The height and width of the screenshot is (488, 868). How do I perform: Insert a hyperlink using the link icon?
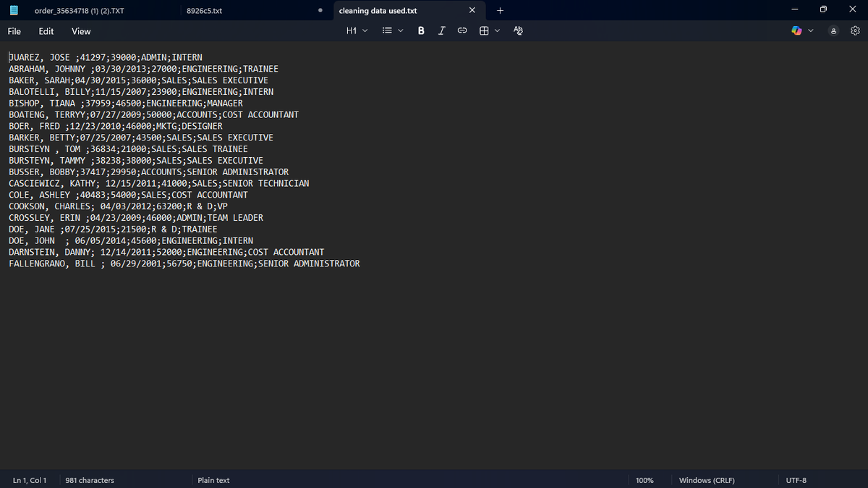coord(462,31)
